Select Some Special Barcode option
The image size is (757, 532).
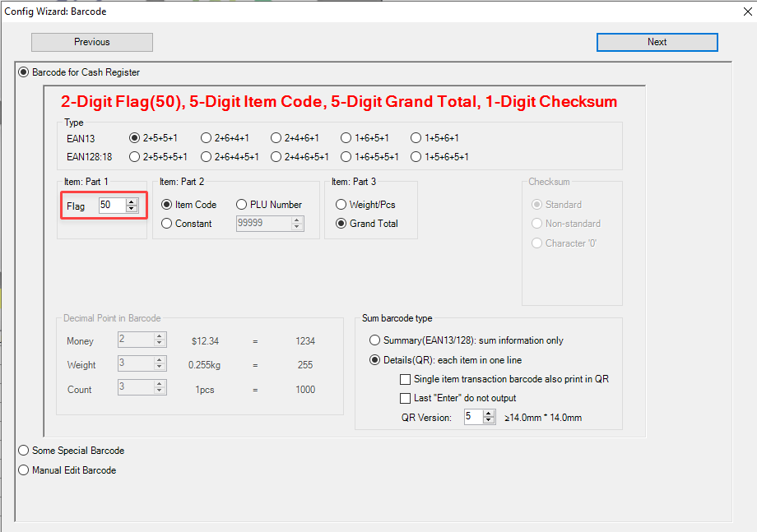(x=23, y=451)
